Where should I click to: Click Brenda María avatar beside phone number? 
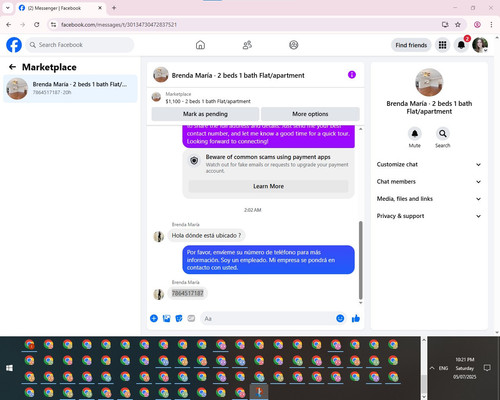(158, 294)
